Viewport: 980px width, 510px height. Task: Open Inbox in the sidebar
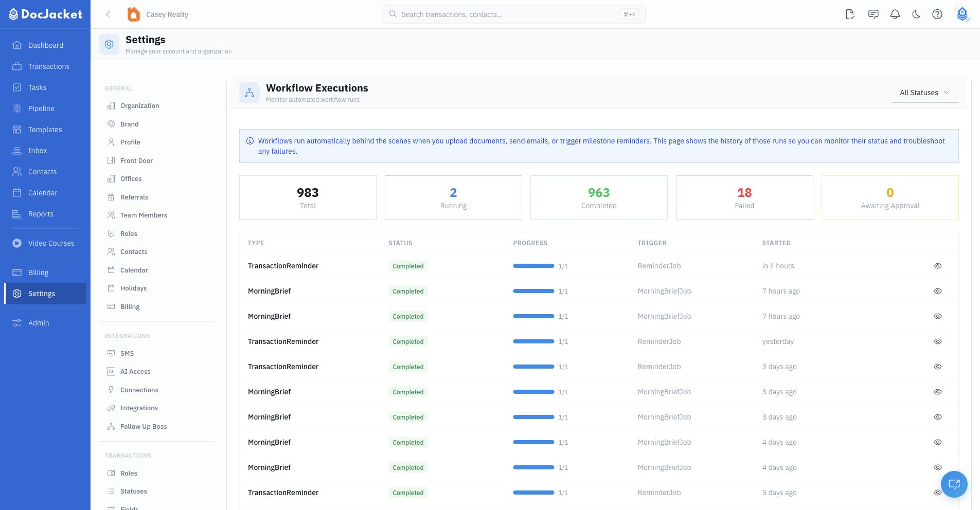point(45,151)
